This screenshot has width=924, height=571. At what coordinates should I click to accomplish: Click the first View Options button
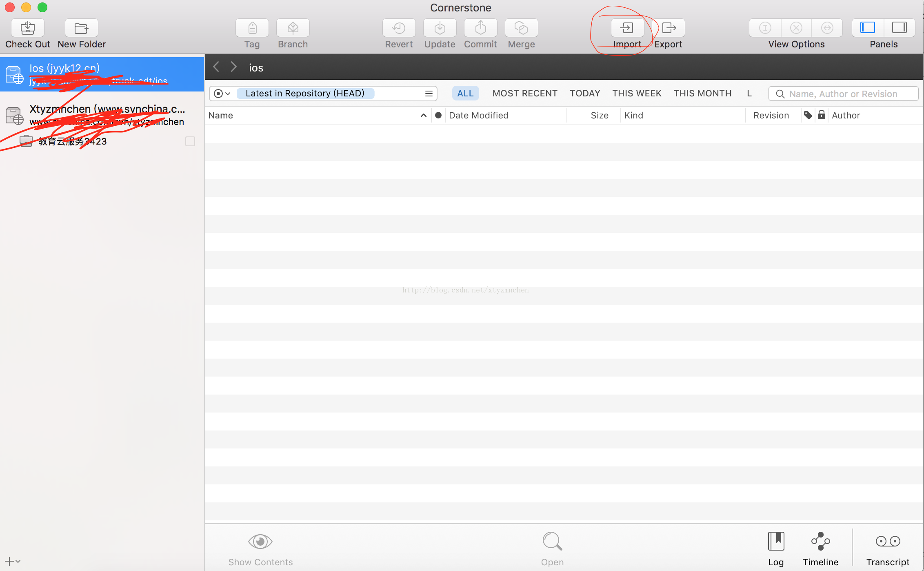pos(765,28)
